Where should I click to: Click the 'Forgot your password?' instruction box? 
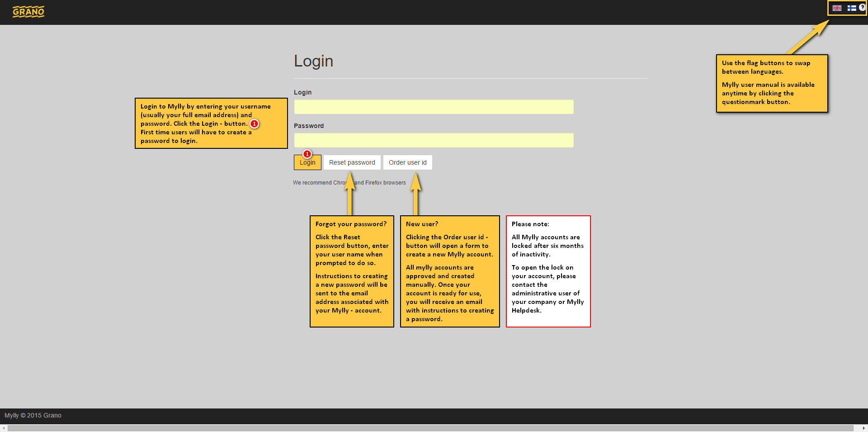coord(352,271)
